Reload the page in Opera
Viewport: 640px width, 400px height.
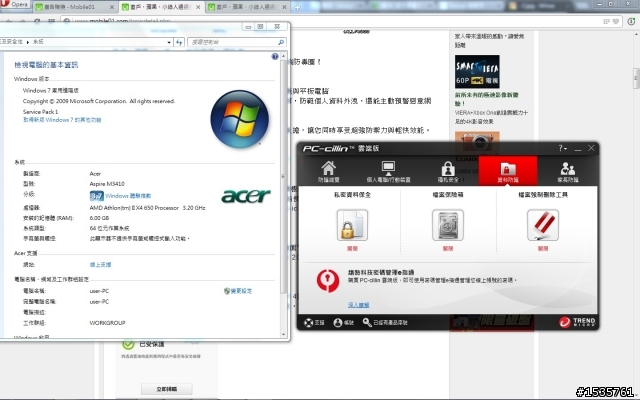(37, 20)
